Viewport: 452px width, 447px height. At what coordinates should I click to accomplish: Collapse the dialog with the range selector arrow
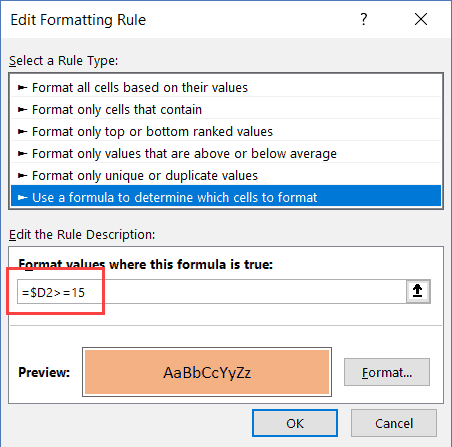pos(418,291)
